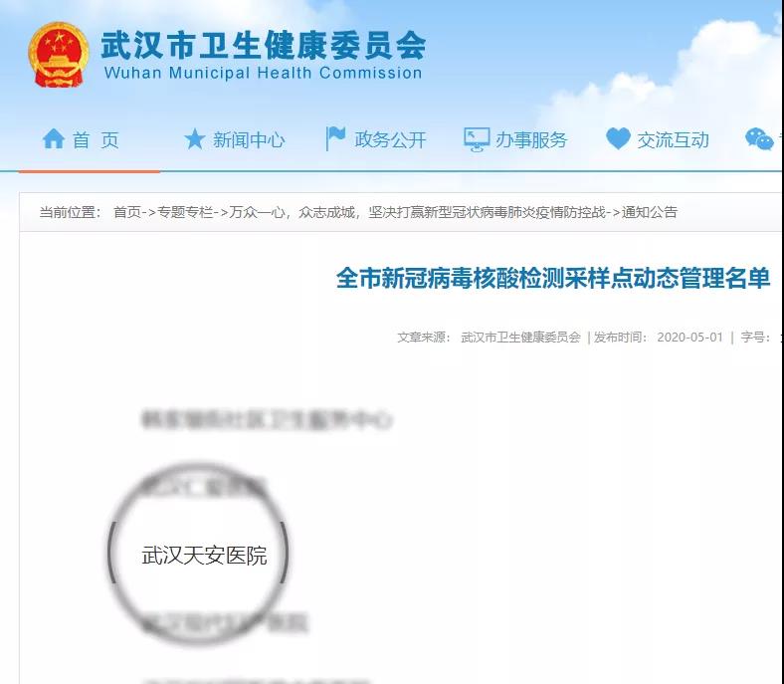Image resolution: width=784 pixels, height=684 pixels.
Task: Click 首页 in the breadcrumb path
Action: click(127, 212)
